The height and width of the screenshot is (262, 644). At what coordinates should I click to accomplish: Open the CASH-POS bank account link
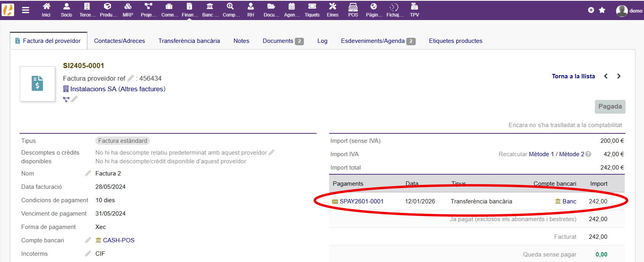(x=118, y=240)
